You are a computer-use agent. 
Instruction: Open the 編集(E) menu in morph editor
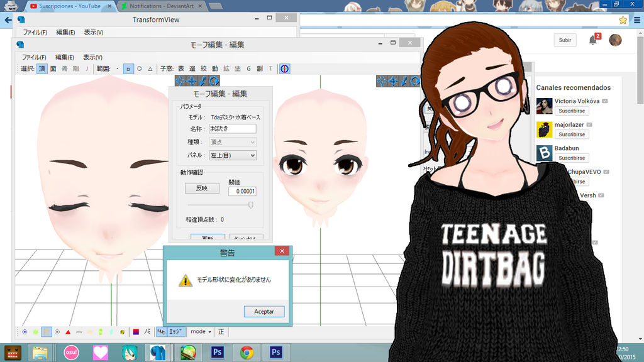pyautogui.click(x=65, y=57)
